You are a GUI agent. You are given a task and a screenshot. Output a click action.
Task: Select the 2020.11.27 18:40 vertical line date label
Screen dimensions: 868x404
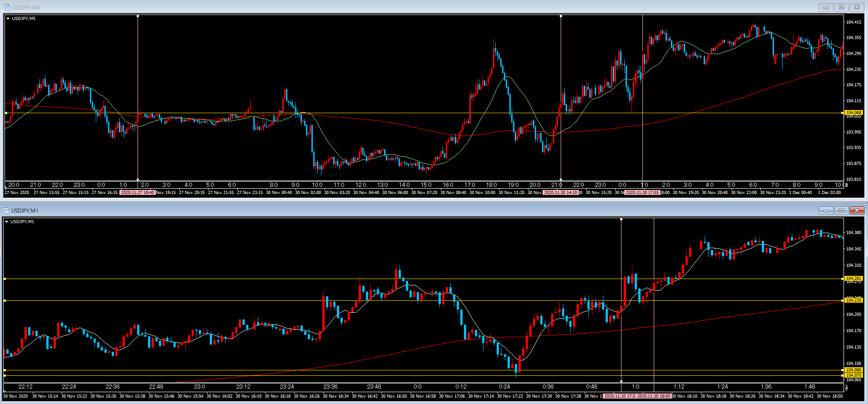(138, 193)
